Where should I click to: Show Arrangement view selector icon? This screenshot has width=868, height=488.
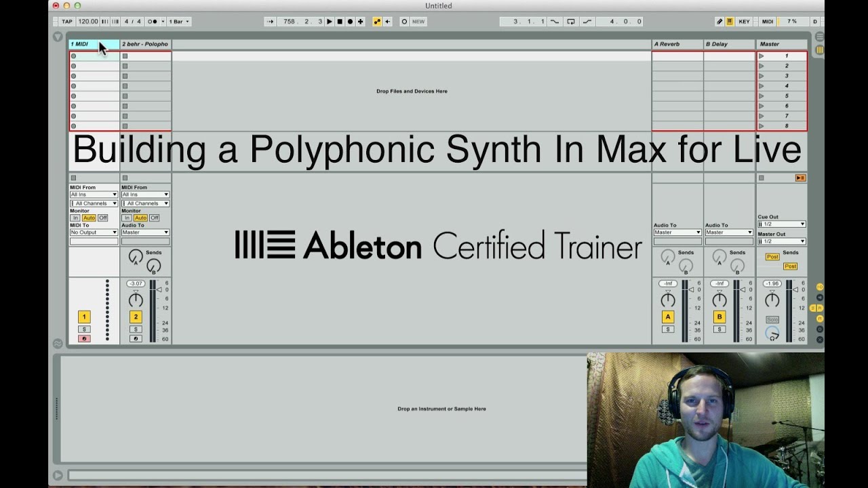coord(820,37)
